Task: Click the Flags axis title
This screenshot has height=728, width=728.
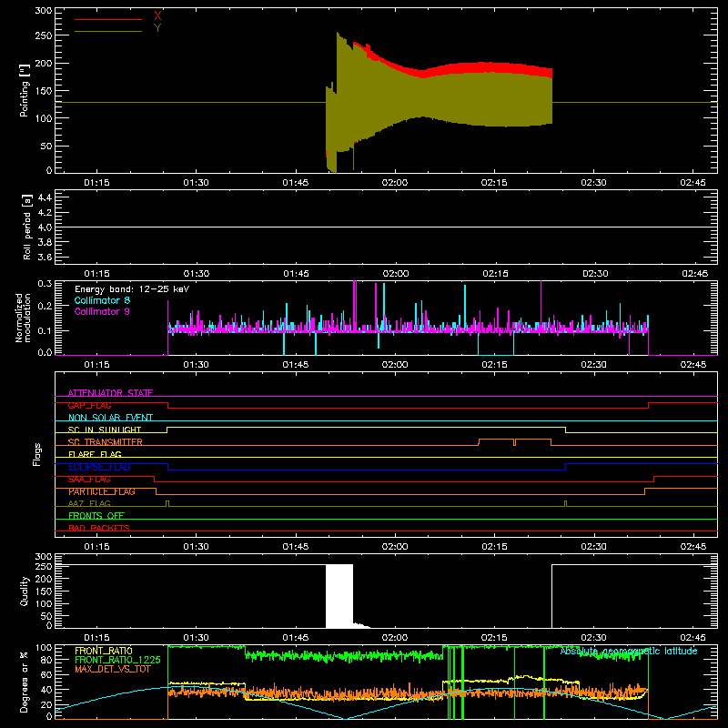Action: (36, 454)
